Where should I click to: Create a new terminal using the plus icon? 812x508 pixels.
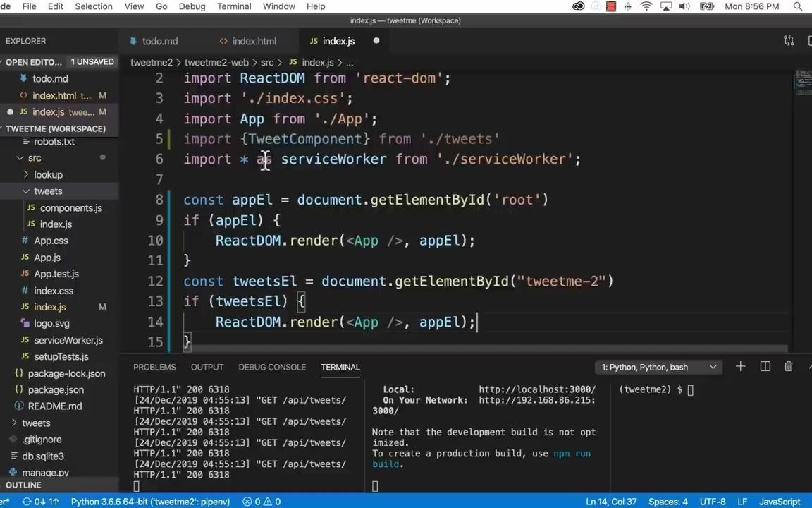740,367
